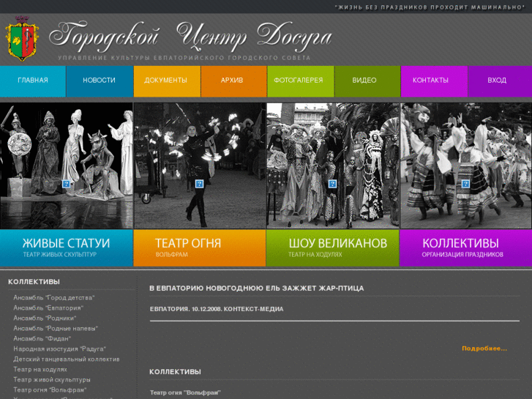The width and height of the screenshot is (532, 399).
Task: Click placeholder icon on fire theatre photo
Action: point(199,184)
